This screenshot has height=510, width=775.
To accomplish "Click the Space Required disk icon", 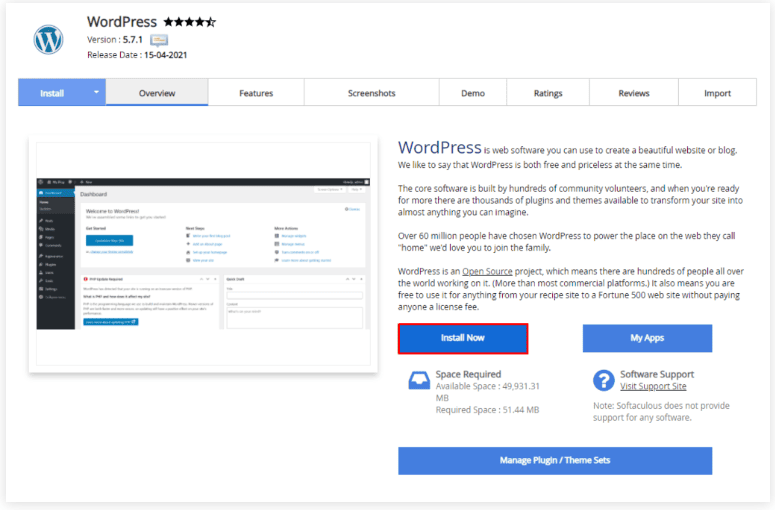I will pos(419,381).
